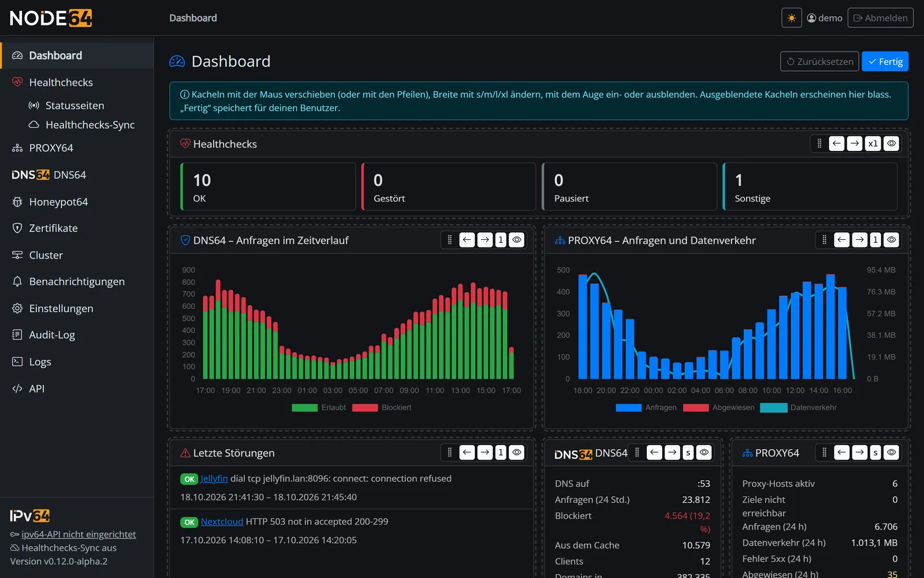Change Letzte Störungen tile width button
The width and height of the screenshot is (924, 578).
pos(501,453)
